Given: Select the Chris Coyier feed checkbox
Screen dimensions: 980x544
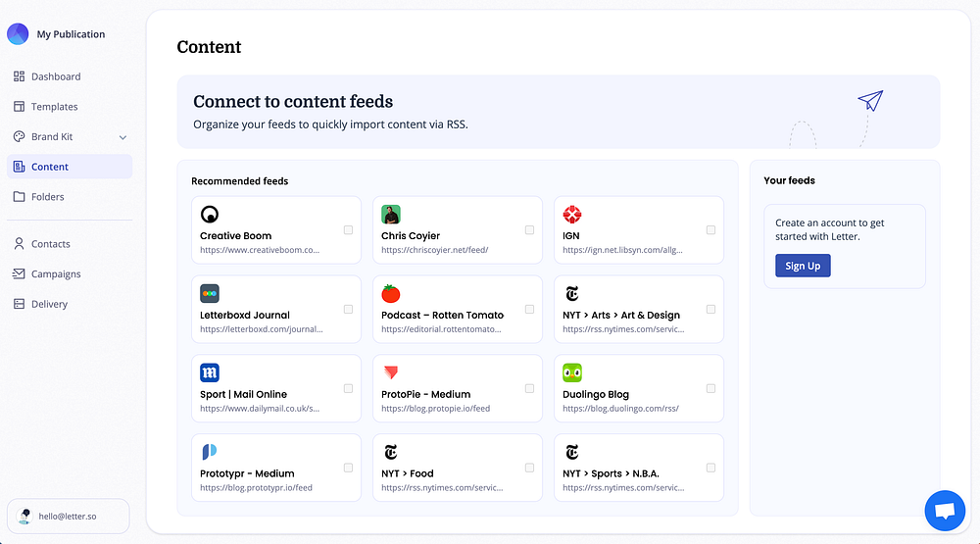Looking at the screenshot, I should coord(529,230).
